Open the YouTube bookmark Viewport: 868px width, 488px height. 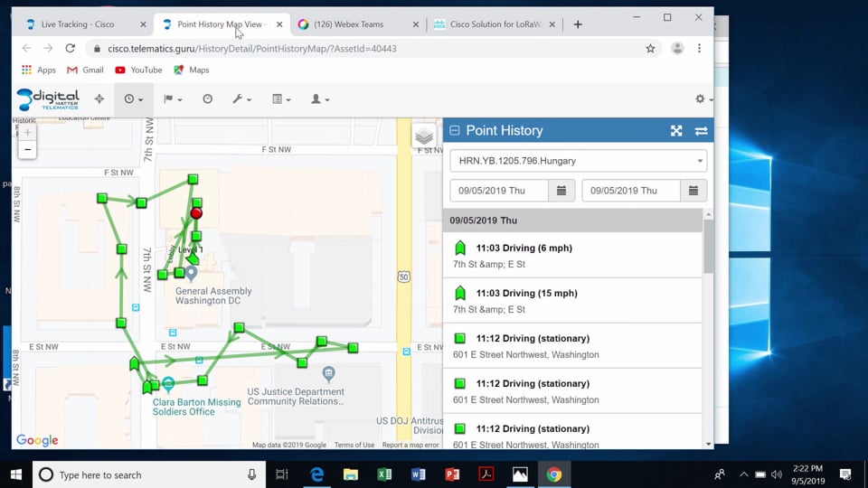tap(138, 70)
